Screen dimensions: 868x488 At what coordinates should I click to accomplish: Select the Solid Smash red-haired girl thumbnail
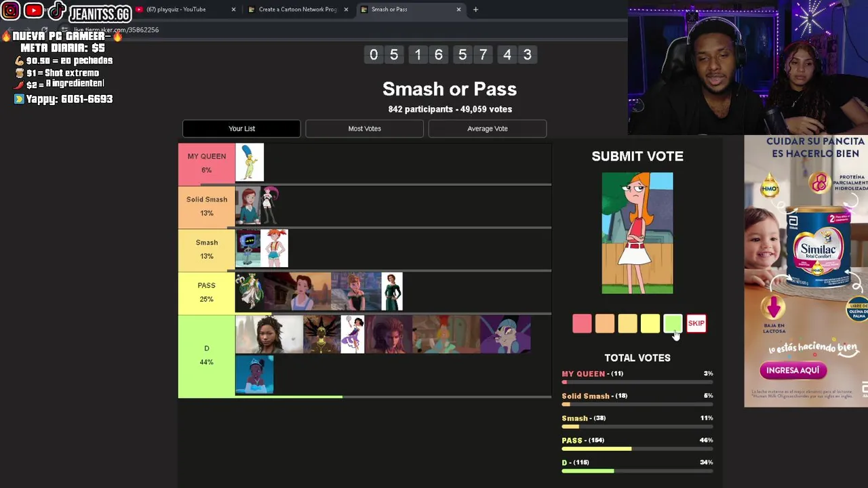click(x=248, y=205)
